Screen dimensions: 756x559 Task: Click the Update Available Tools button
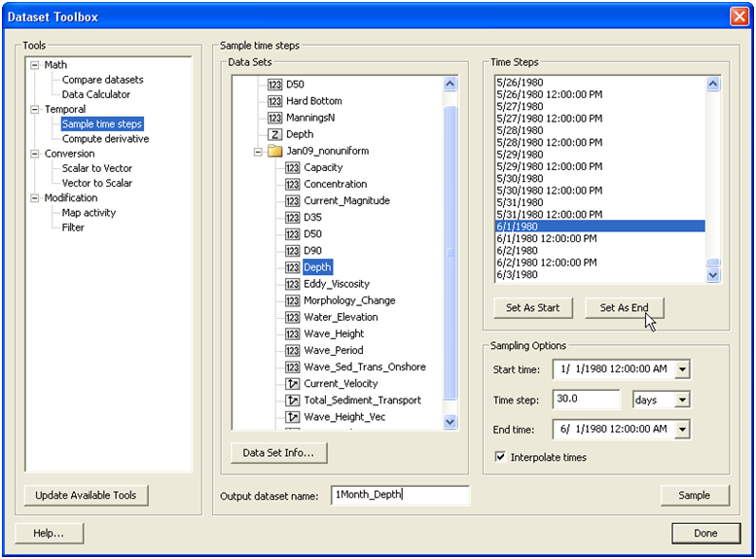pyautogui.click(x=86, y=496)
